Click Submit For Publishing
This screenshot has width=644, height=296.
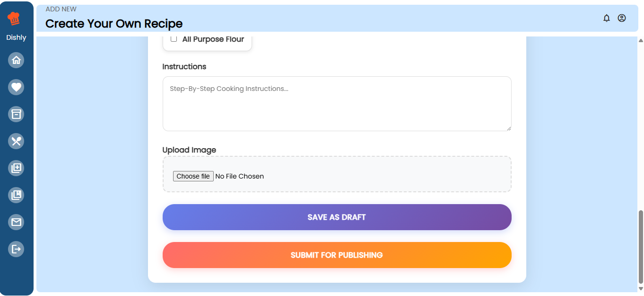point(337,255)
